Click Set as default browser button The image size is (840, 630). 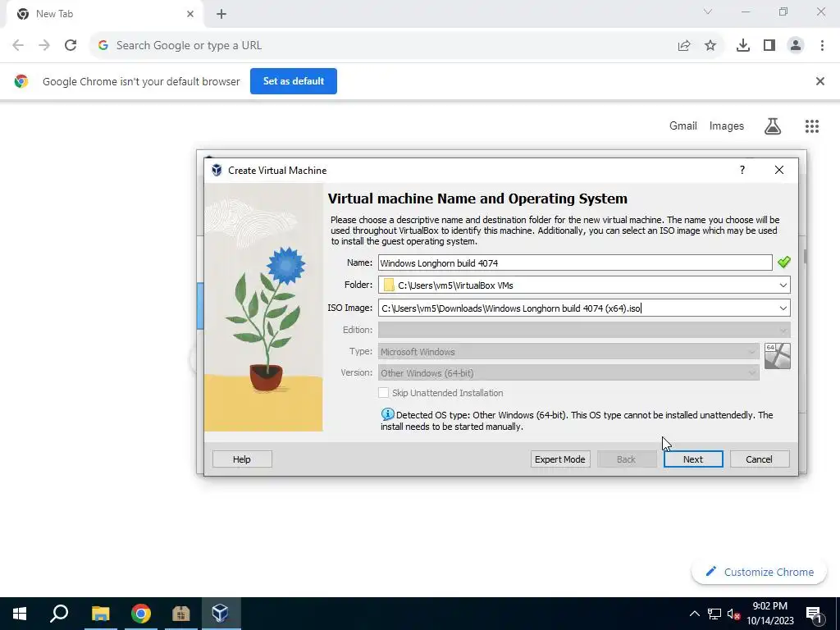click(x=294, y=81)
